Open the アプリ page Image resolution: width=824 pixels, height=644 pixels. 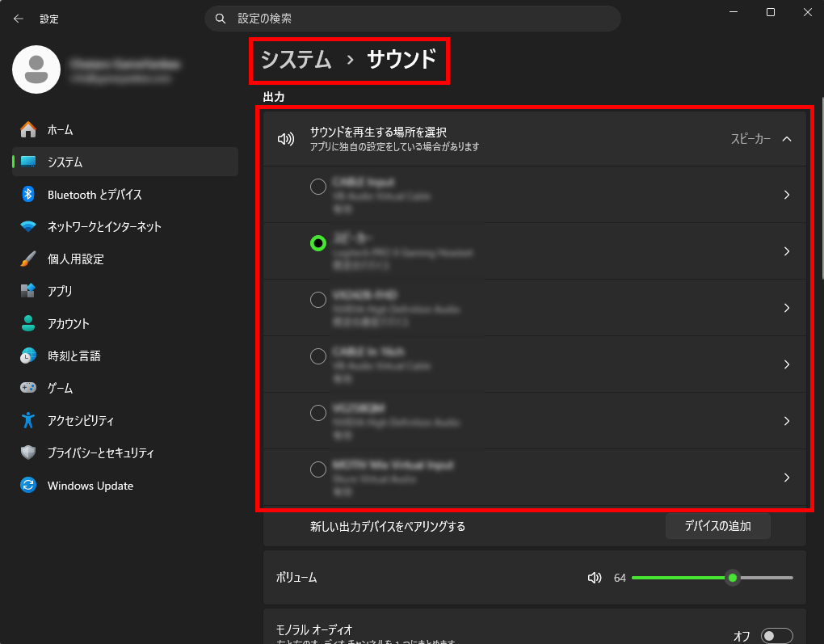(125, 291)
